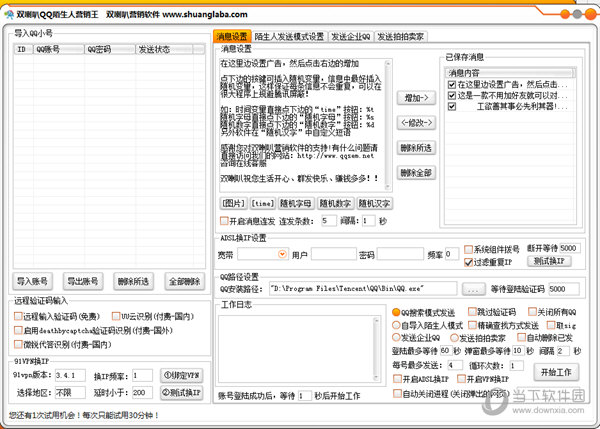Click the 删除全部 button in message settings
This screenshot has height=429, width=600.
click(x=416, y=173)
